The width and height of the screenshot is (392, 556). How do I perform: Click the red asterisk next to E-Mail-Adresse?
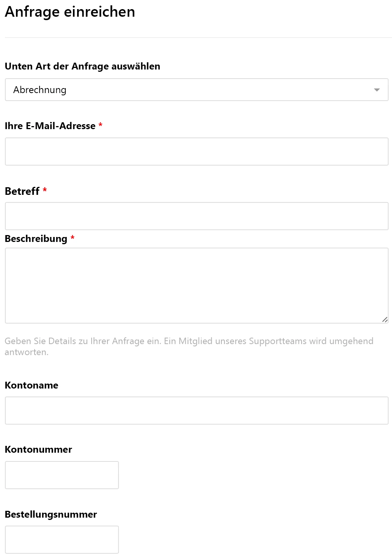point(101,125)
